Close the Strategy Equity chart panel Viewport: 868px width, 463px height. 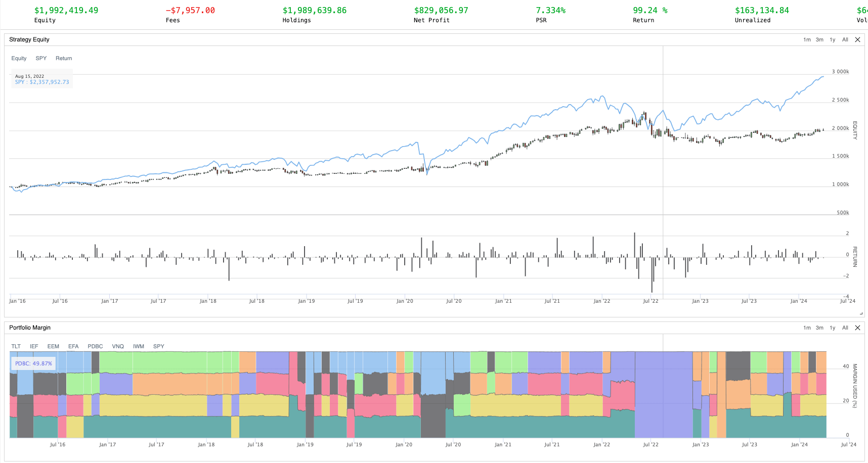pos(857,40)
